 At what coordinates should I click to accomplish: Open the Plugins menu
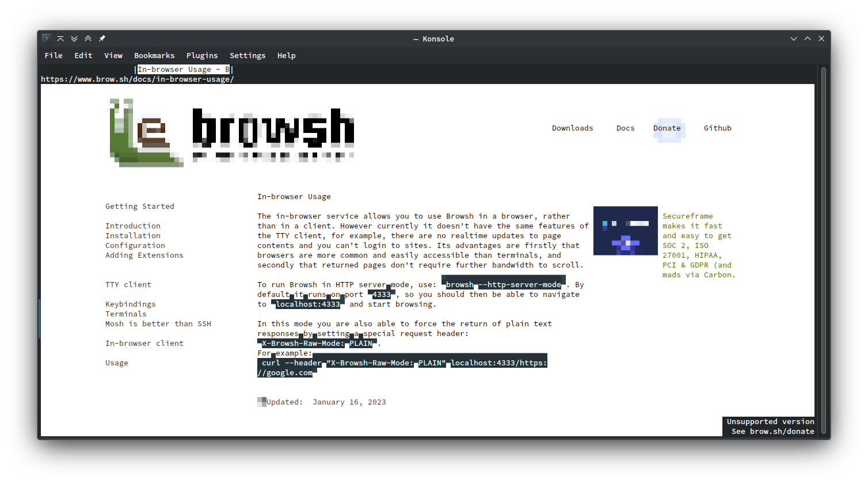pyautogui.click(x=202, y=55)
